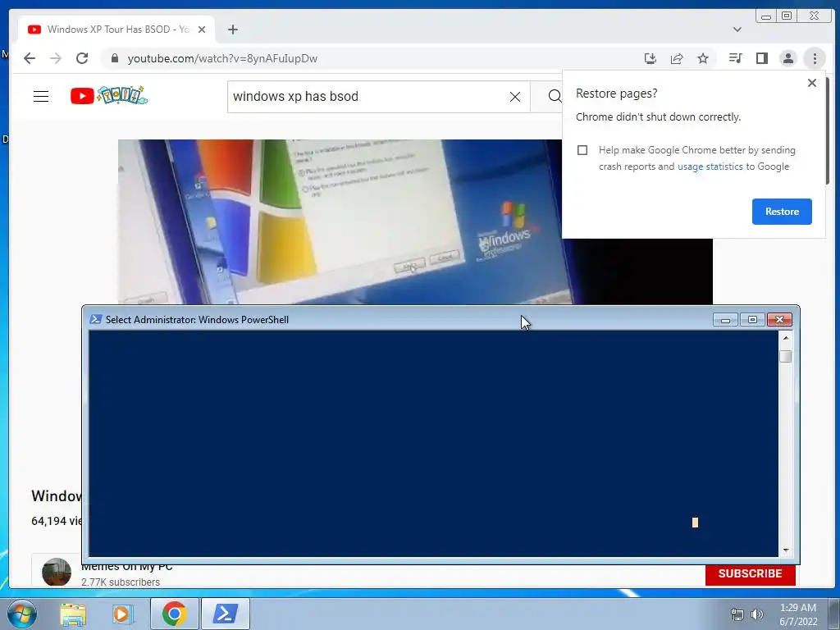
Task: Open Chrome media controls icon
Action: [736, 58]
